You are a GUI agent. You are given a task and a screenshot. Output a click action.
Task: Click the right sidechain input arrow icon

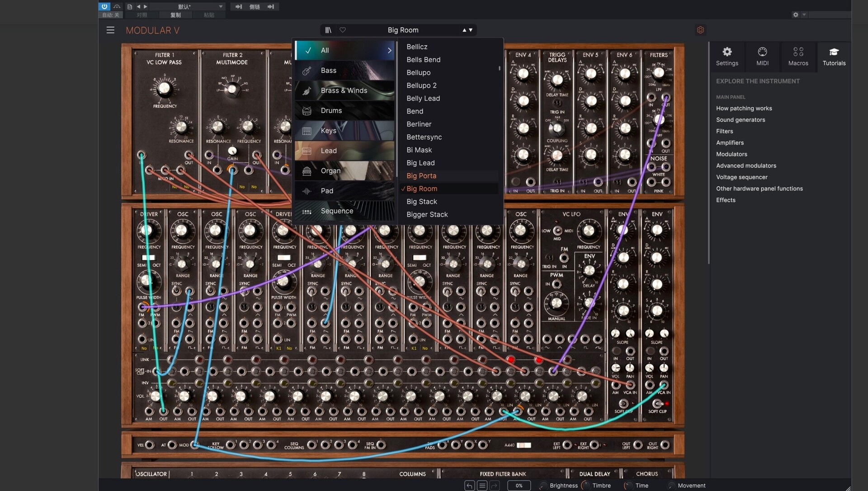tap(271, 6)
